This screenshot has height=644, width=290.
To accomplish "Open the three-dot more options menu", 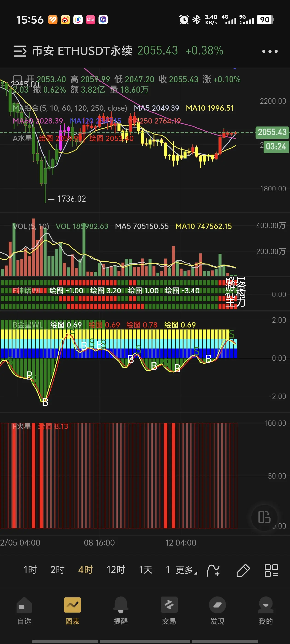I will [270, 51].
